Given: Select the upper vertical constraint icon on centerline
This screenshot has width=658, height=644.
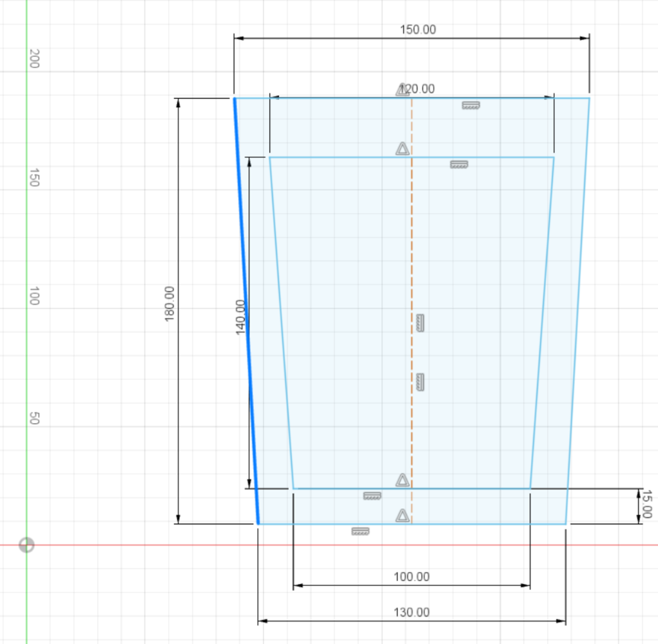Looking at the screenshot, I should point(420,323).
